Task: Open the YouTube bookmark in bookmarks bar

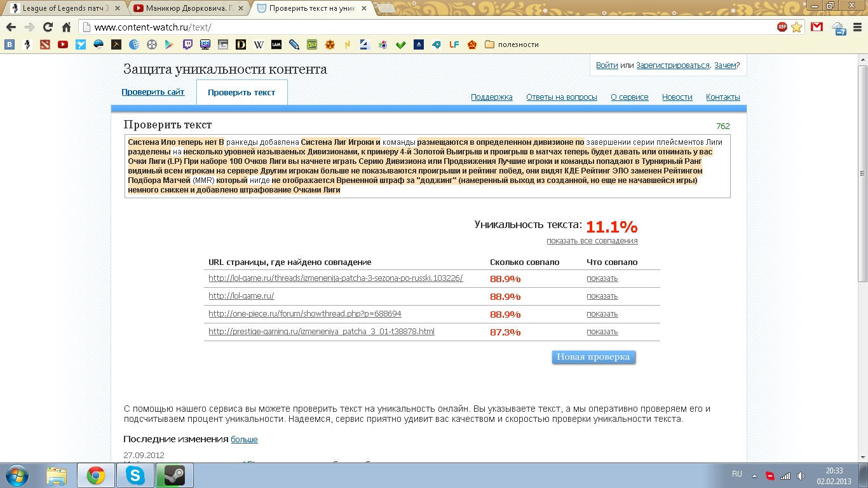Action: [62, 44]
